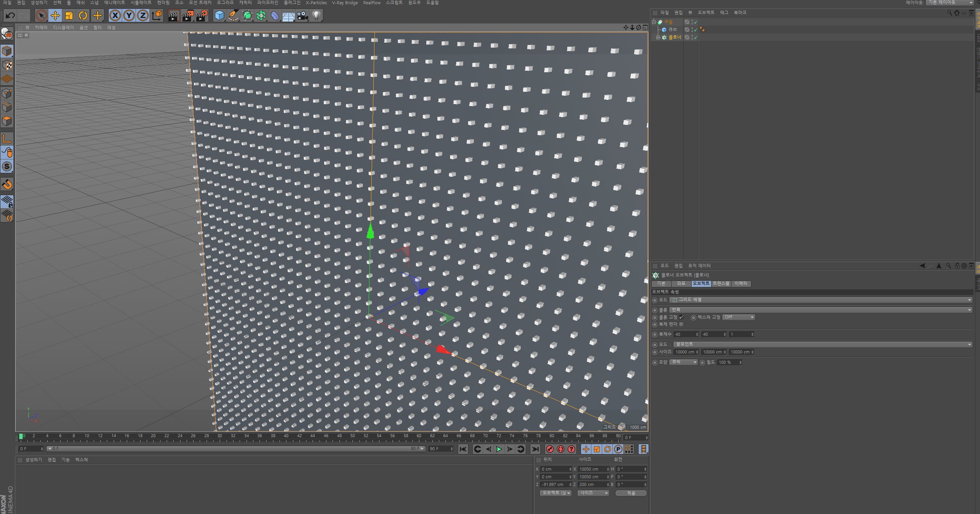Open the Subdivision Surface generators icon

coord(247,15)
